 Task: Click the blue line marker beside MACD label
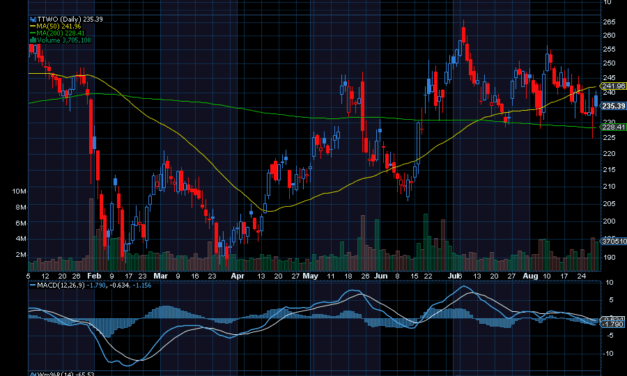(33, 286)
